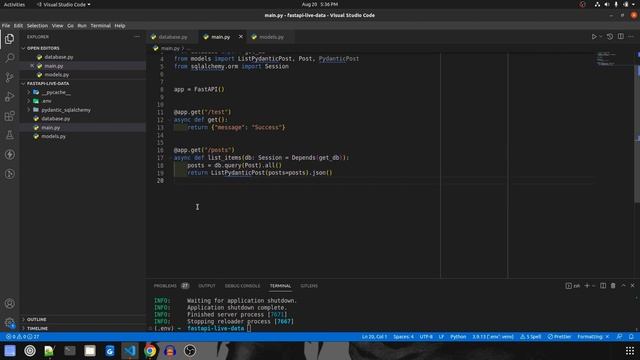Open the Help menu

(120, 25)
